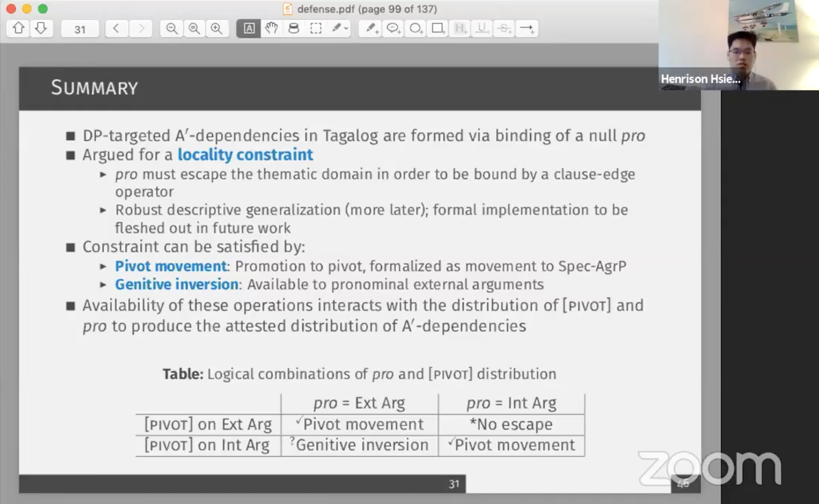819x504 pixels.
Task: Click the 'DP-targeted A′-dependencies in Tagalog' bullet
Action: pos(364,136)
